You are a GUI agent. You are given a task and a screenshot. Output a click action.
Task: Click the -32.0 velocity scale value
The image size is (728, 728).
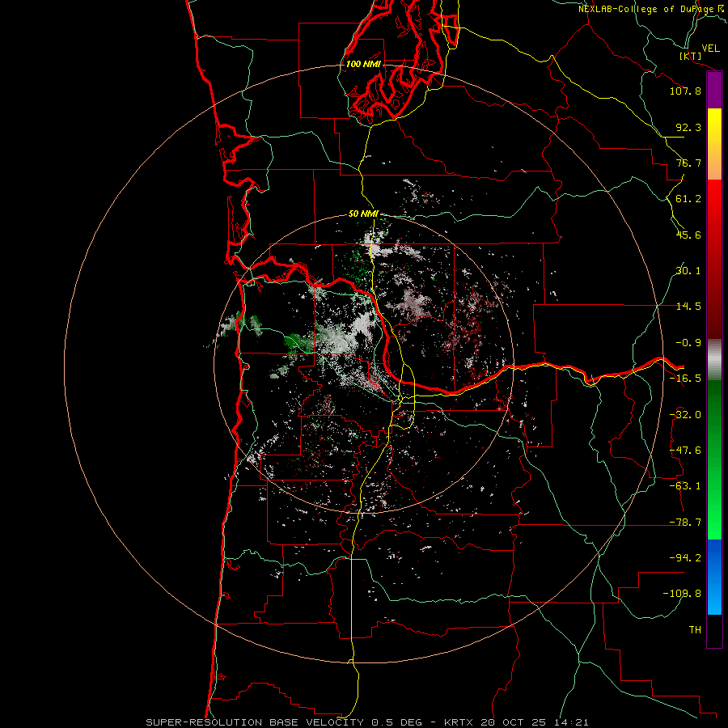point(685,415)
